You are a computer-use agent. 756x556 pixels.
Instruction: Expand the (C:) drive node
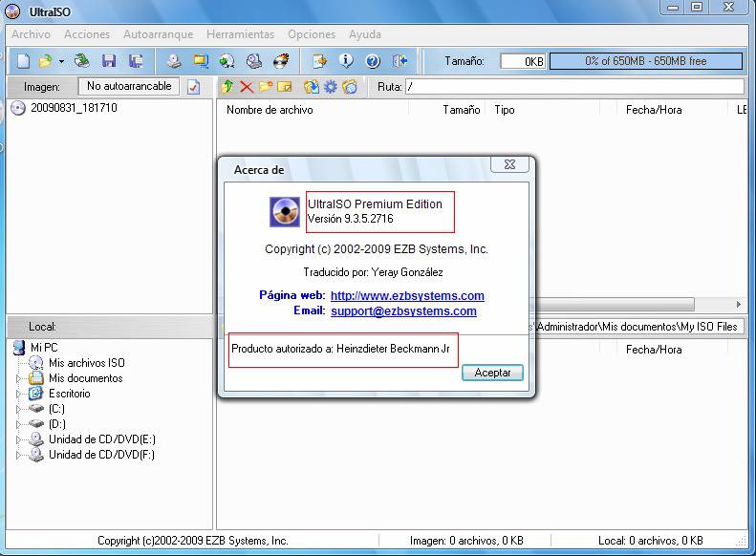click(19, 409)
